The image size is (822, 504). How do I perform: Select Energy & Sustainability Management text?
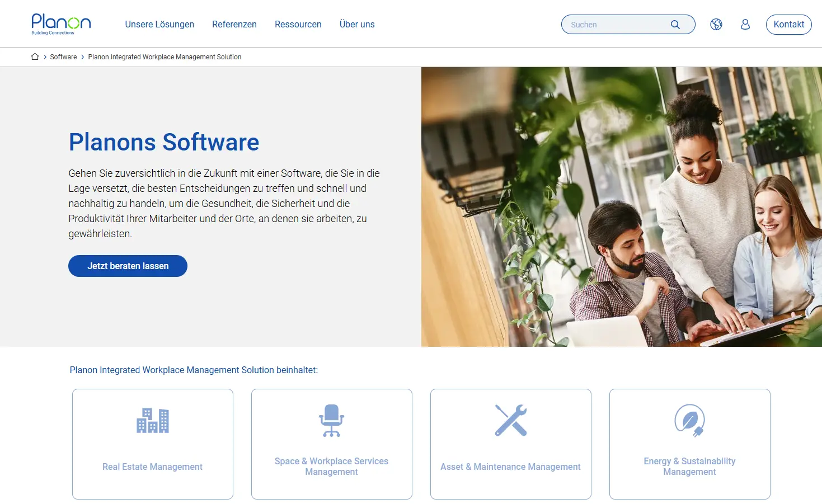point(689,467)
